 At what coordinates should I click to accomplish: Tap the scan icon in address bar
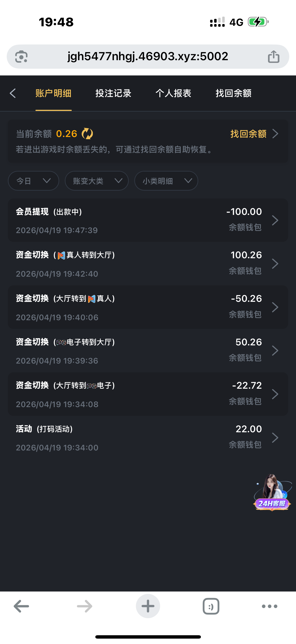pyautogui.click(x=21, y=57)
